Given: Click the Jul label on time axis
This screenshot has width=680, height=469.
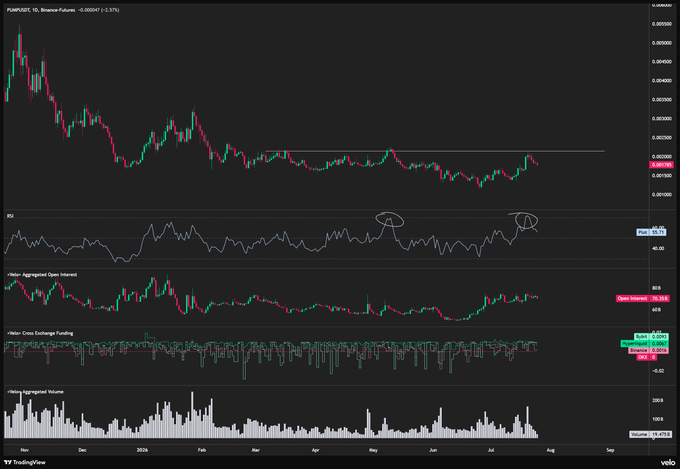Looking at the screenshot, I should (x=490, y=450).
